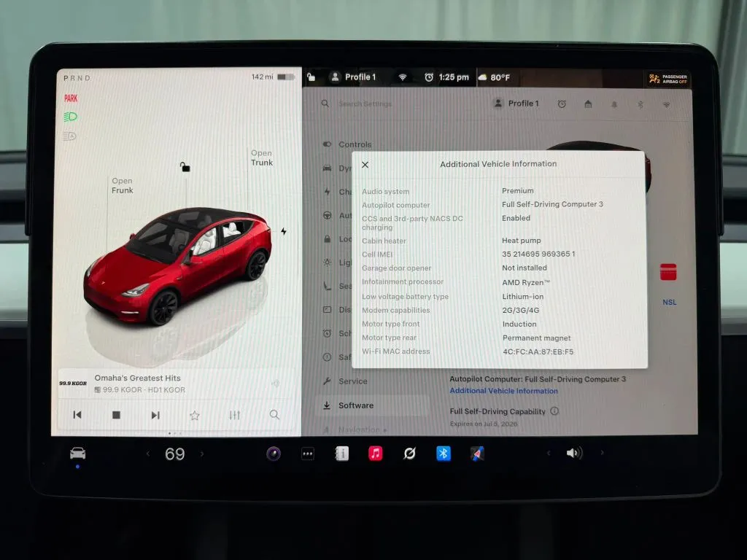Viewport: 747px width, 560px height.
Task: Open audio equalizer settings icon
Action: click(234, 415)
